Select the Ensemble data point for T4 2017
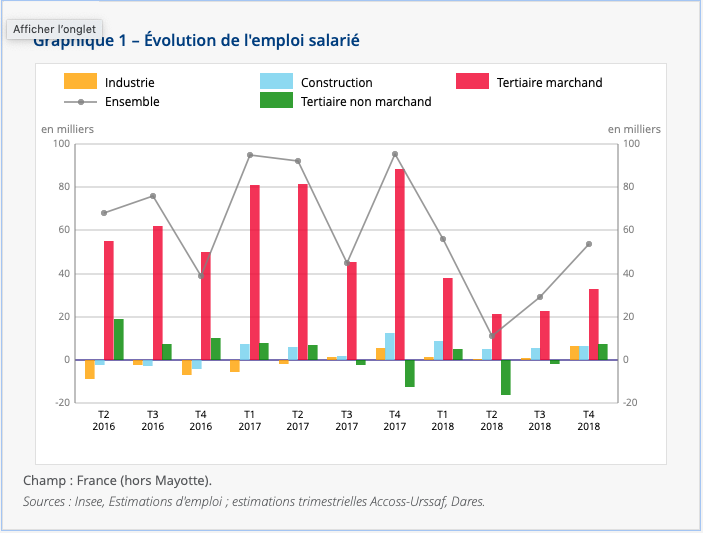 (395, 154)
